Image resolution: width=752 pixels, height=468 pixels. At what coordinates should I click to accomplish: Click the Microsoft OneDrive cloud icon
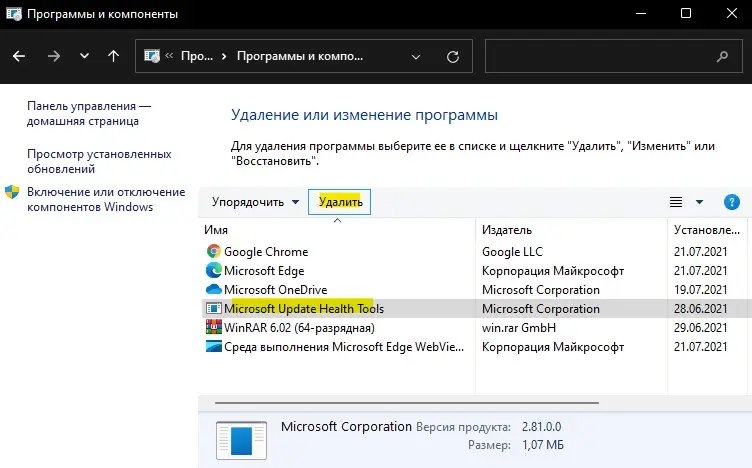coord(213,290)
